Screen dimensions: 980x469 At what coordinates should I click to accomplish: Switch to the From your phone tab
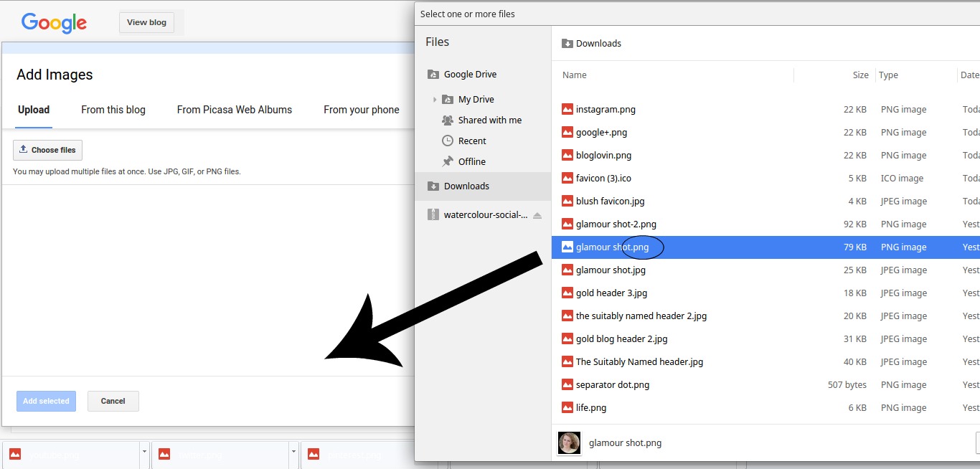point(362,110)
